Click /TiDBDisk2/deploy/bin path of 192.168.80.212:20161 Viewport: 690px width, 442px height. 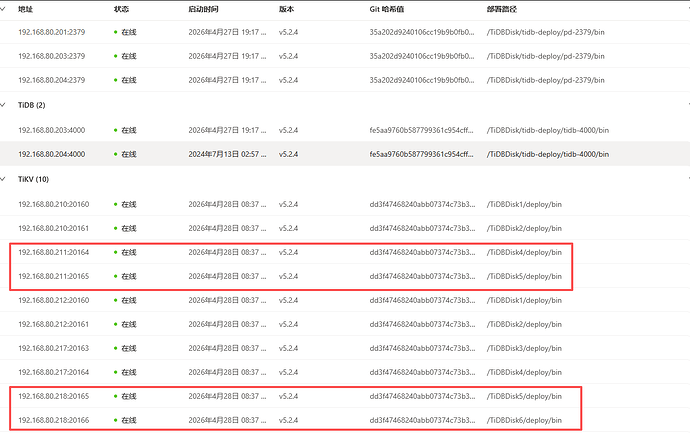coord(524,324)
